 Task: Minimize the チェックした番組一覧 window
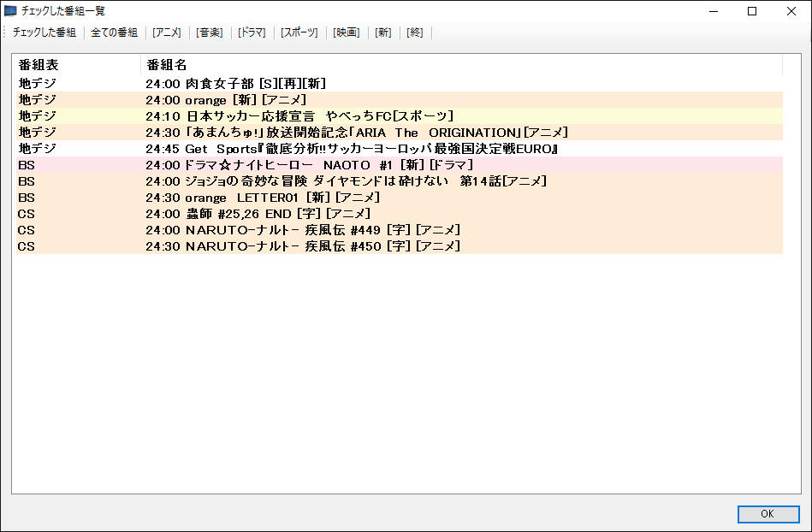[x=714, y=11]
